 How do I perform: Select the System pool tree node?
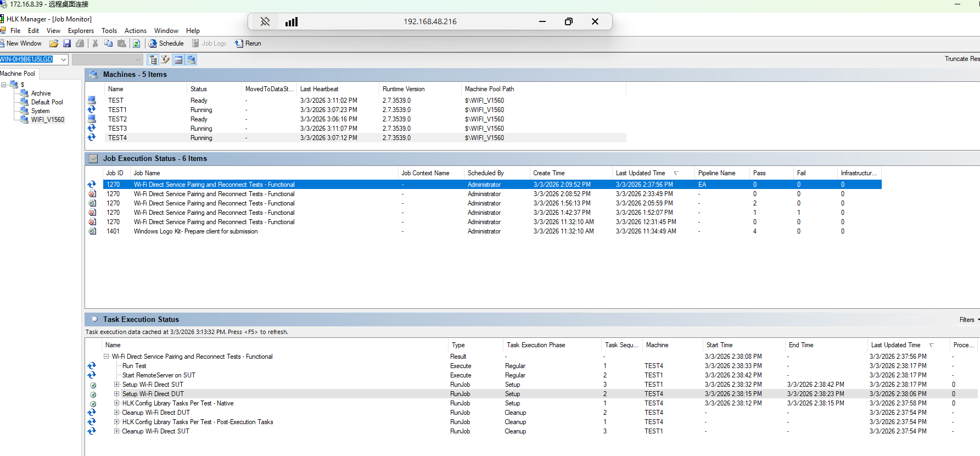(x=40, y=111)
